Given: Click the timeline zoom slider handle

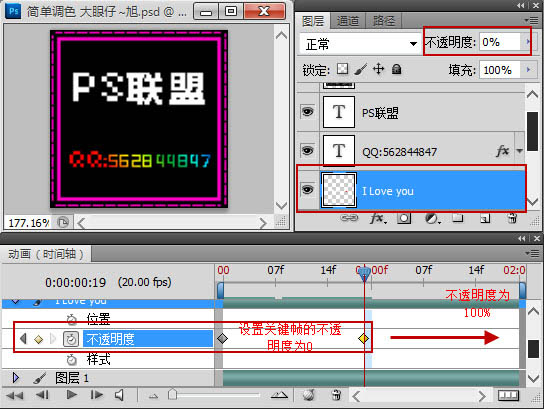Looking at the screenshot, I should (x=172, y=394).
